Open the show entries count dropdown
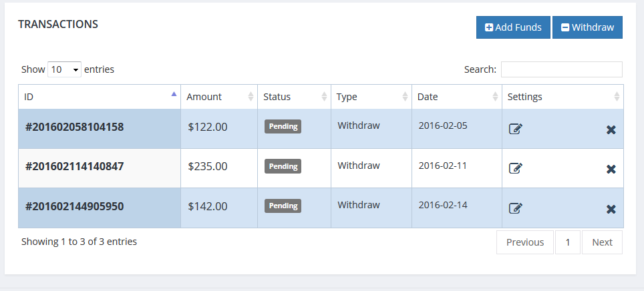The height and width of the screenshot is (291, 644). pos(64,69)
